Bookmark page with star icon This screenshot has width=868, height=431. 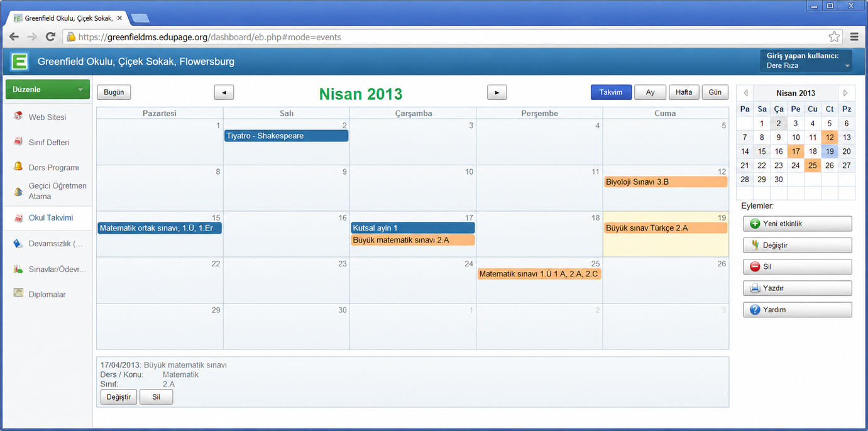[x=834, y=37]
